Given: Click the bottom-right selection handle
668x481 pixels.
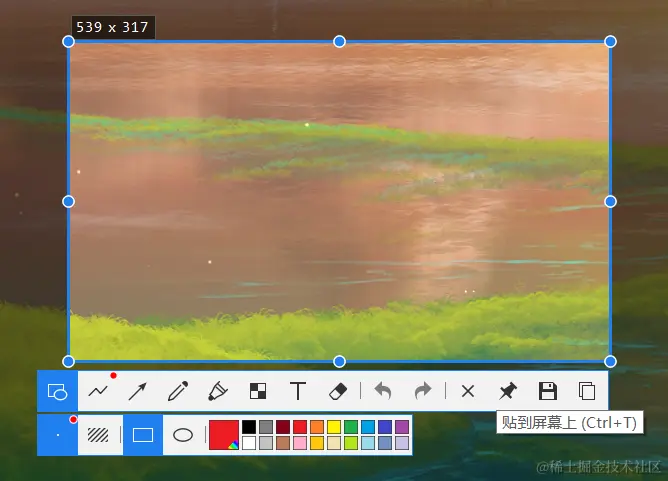Looking at the screenshot, I should (x=610, y=362).
